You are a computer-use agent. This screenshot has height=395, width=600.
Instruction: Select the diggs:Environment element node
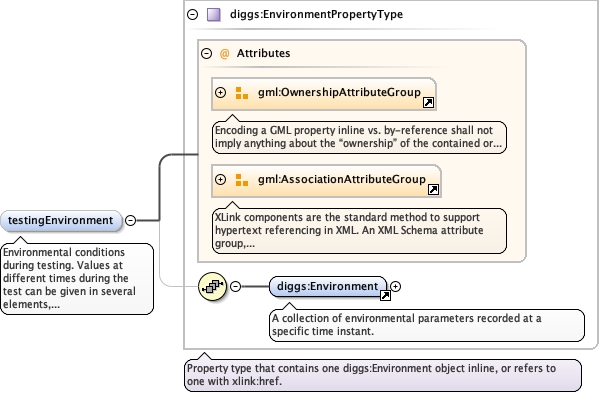point(328,287)
